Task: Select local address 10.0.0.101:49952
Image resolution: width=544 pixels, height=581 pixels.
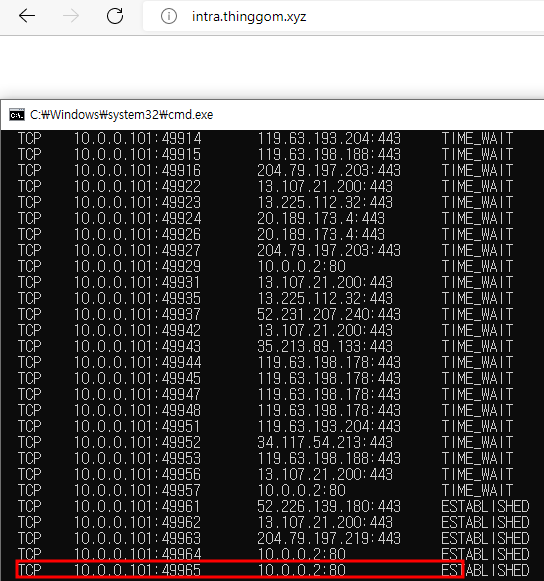Action: pyautogui.click(x=137, y=442)
